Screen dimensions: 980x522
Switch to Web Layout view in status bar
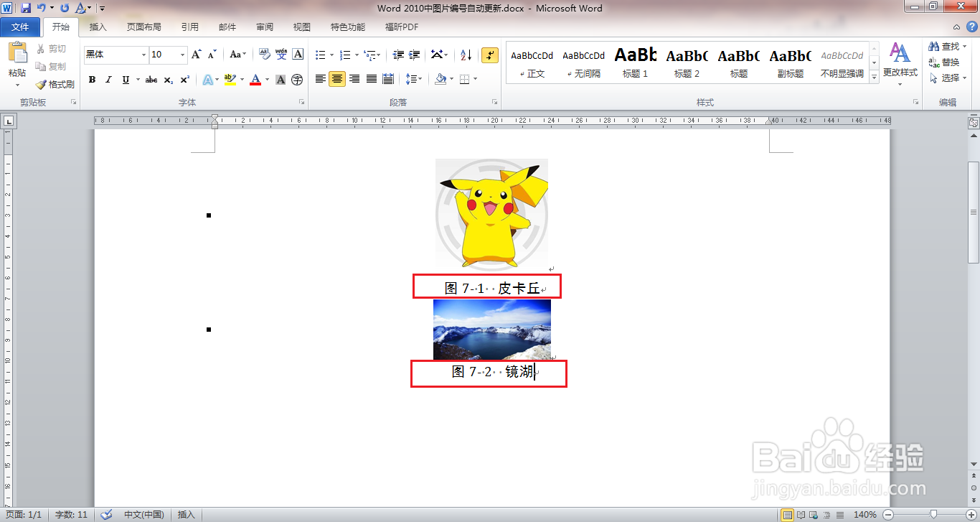(814, 515)
